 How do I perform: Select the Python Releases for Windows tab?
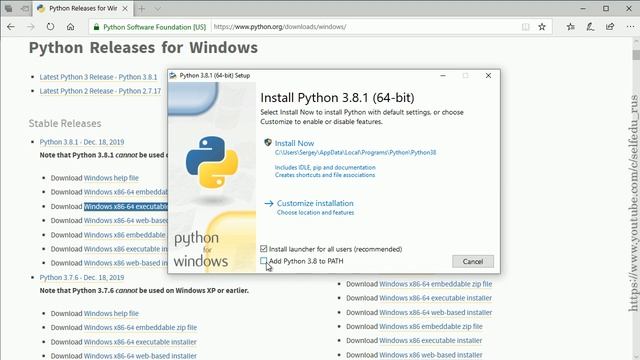82,8
